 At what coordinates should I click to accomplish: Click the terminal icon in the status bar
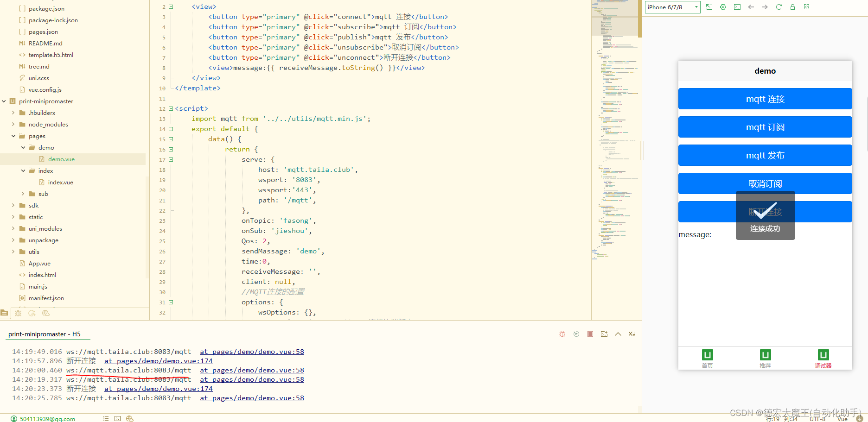[x=118, y=419]
